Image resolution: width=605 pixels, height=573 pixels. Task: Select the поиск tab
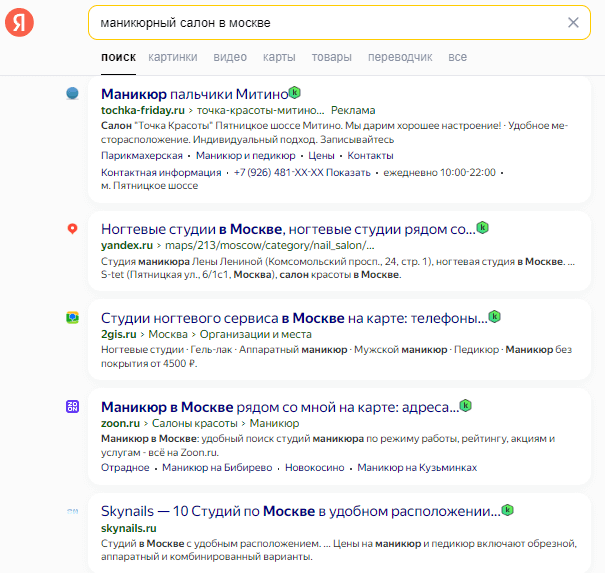pos(118,57)
